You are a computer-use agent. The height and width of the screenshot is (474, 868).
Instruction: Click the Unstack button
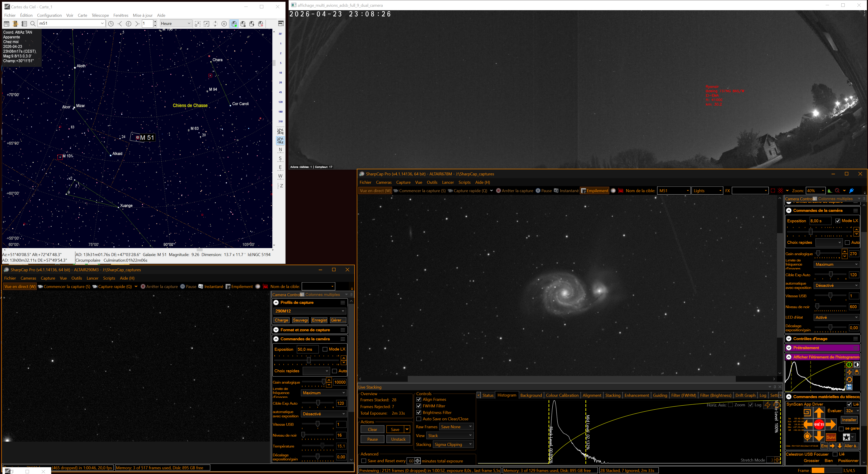(x=398, y=439)
